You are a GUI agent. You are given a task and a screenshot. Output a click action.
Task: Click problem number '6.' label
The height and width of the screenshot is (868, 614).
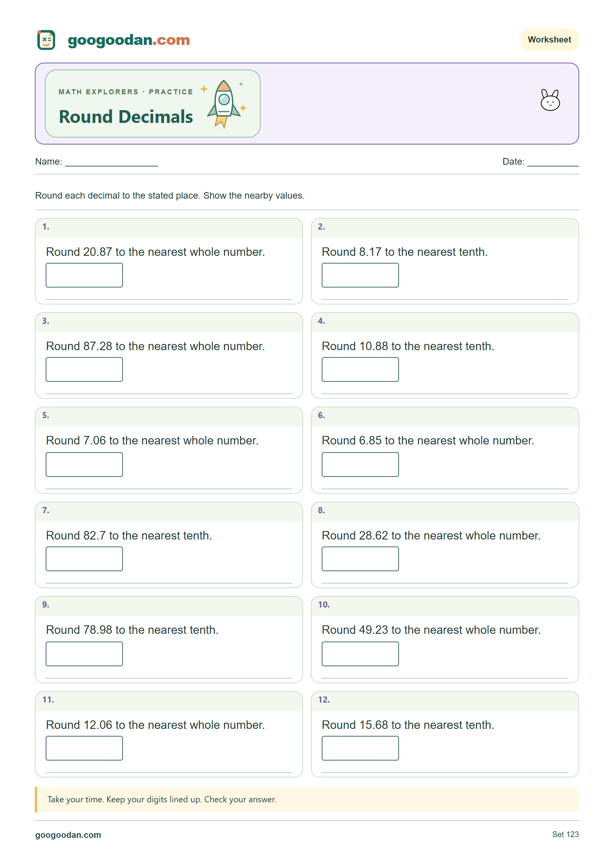click(321, 415)
